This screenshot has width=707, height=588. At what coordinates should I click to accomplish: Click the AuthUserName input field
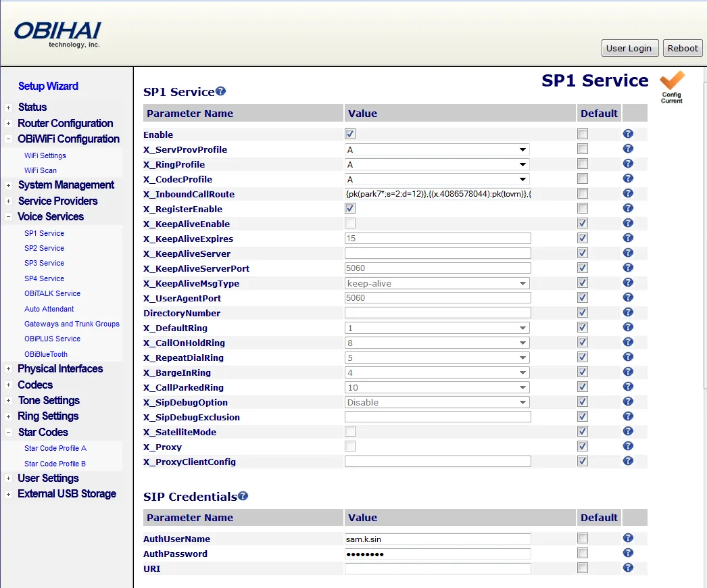[438, 539]
